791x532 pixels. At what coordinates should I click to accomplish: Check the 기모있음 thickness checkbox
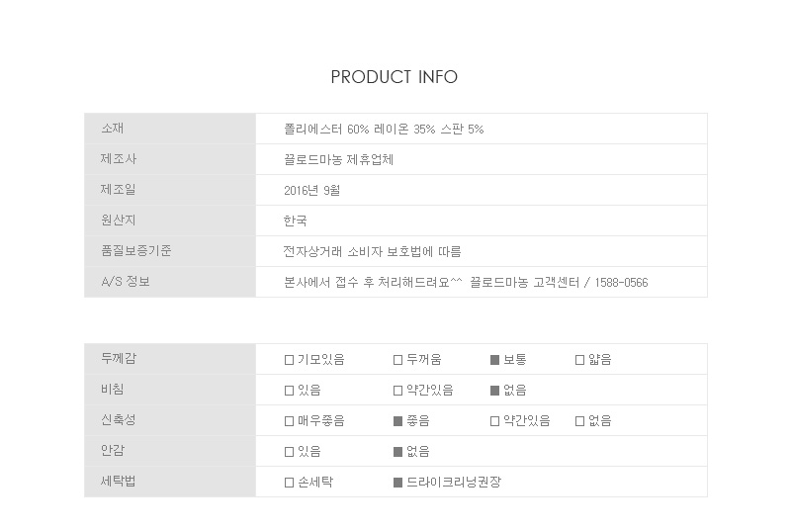[289, 360]
